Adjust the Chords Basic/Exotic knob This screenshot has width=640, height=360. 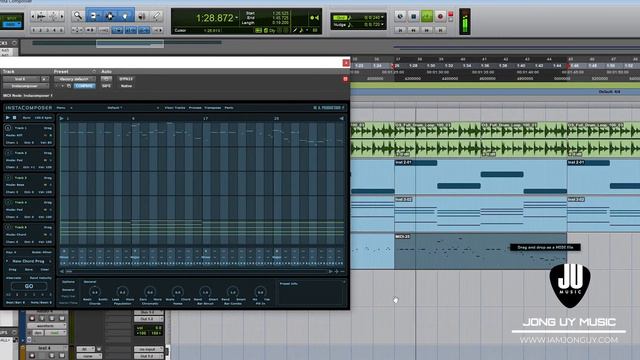pos(95,292)
